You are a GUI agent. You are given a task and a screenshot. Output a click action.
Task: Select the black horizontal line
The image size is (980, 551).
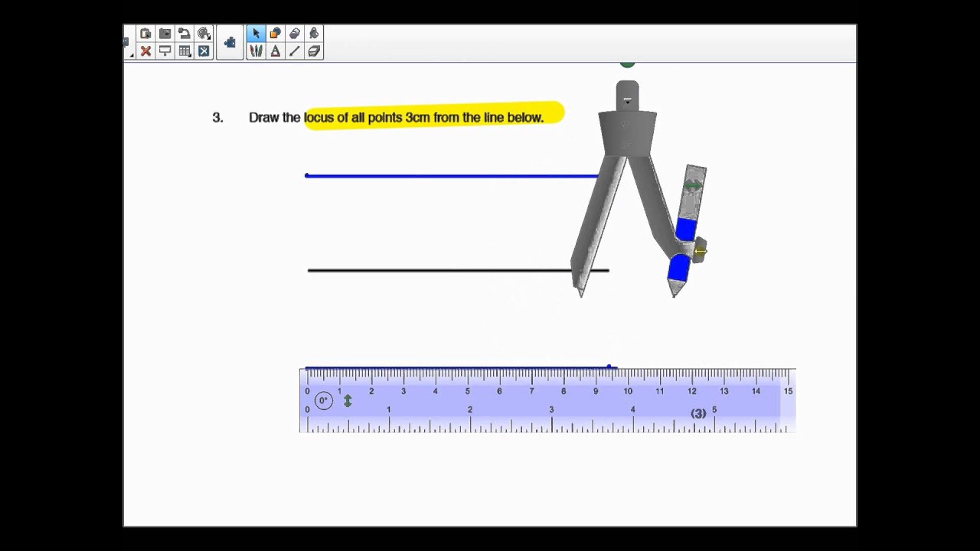458,270
